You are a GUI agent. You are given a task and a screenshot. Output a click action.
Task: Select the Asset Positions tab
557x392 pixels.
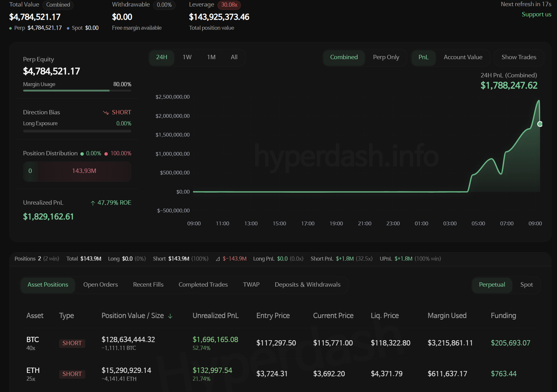point(48,285)
